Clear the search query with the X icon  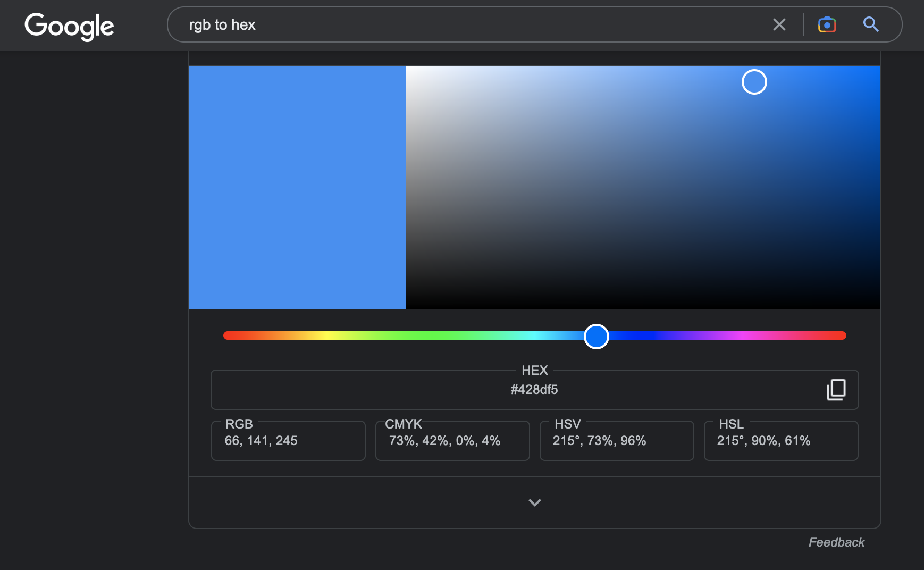tap(779, 24)
